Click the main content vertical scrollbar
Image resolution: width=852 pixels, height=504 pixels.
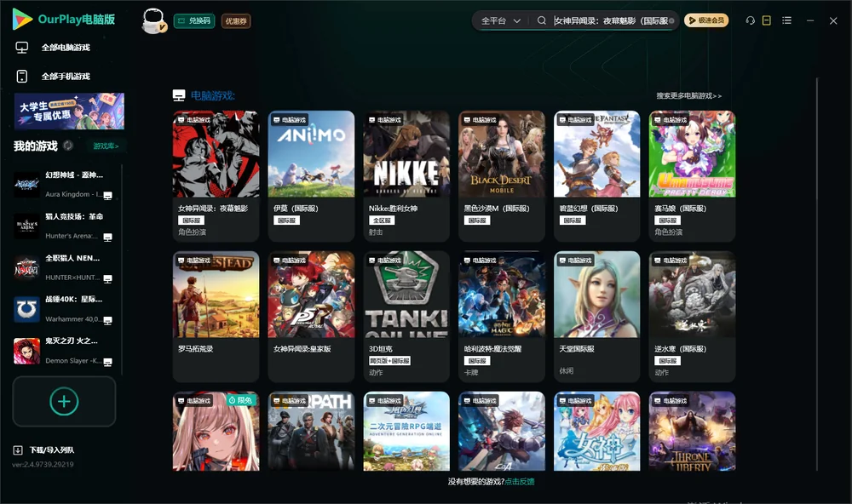click(x=817, y=274)
